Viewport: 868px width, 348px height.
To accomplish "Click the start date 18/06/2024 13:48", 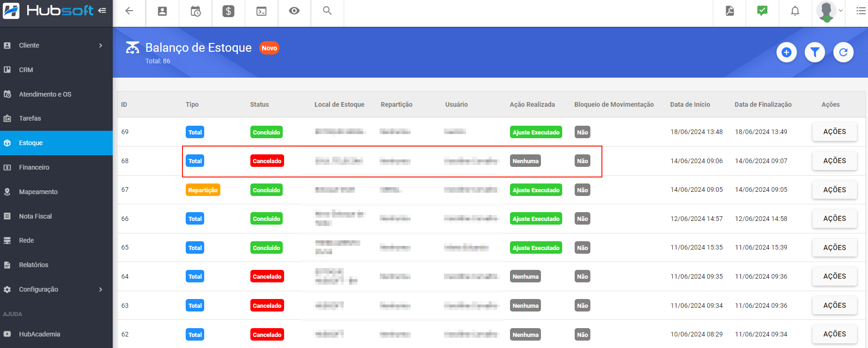I will coord(697,132).
